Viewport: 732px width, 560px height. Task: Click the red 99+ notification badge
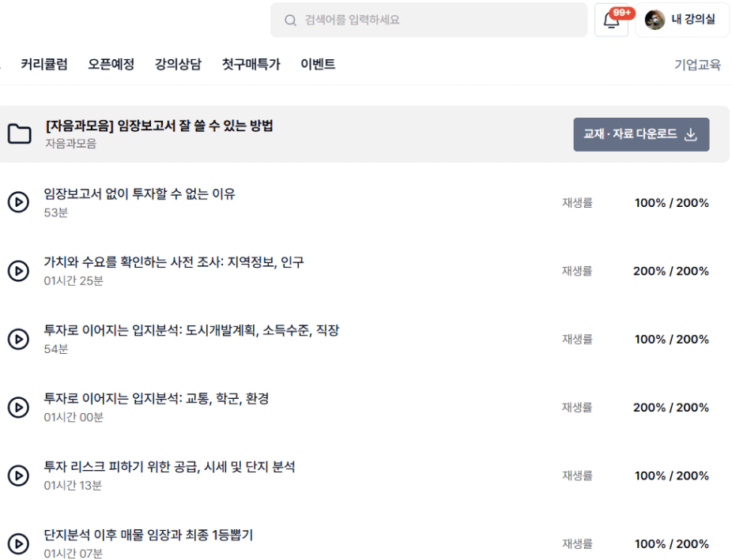[622, 13]
